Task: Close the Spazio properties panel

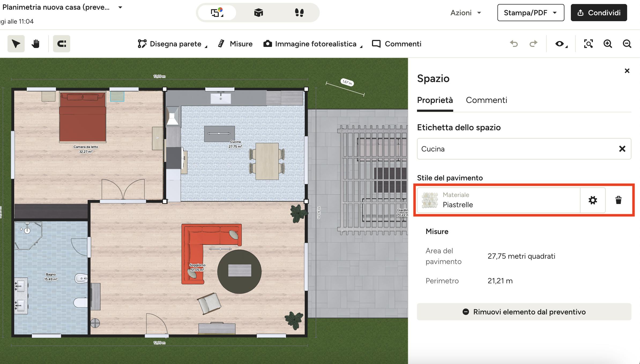Action: 627,71
